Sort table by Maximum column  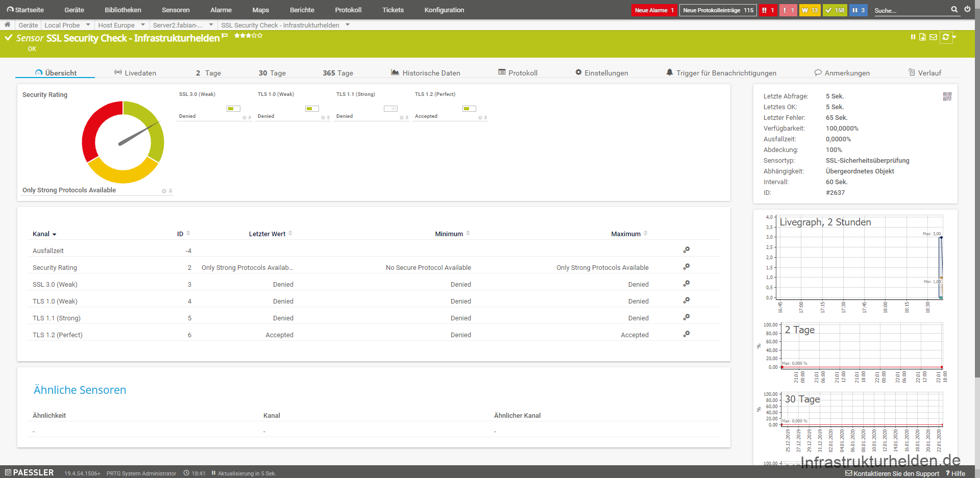(x=629, y=234)
